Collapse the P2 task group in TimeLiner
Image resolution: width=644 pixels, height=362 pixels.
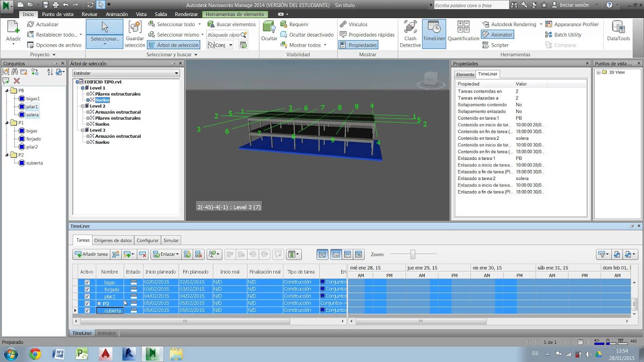(99, 304)
